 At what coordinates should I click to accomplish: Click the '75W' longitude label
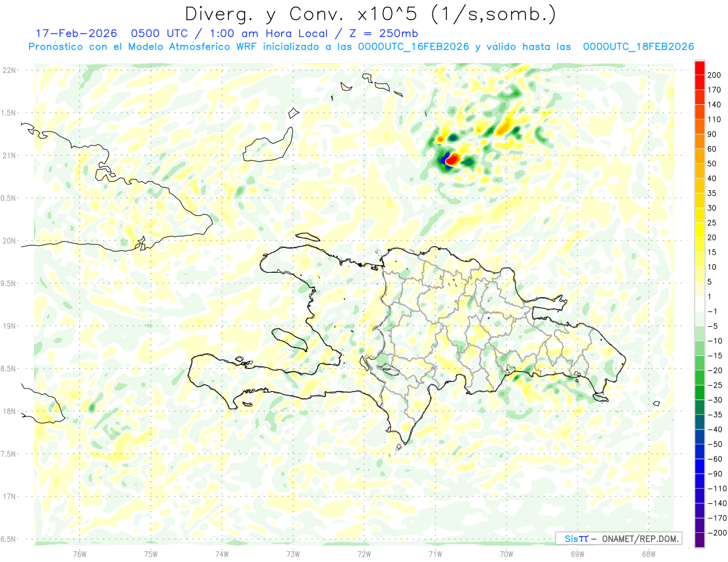pos(151,554)
